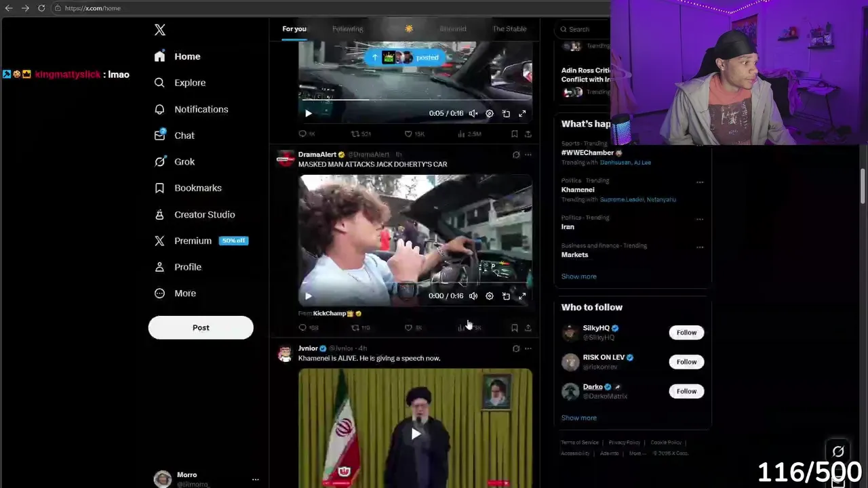Share the top video post
This screenshot has width=868, height=488.
click(x=528, y=134)
